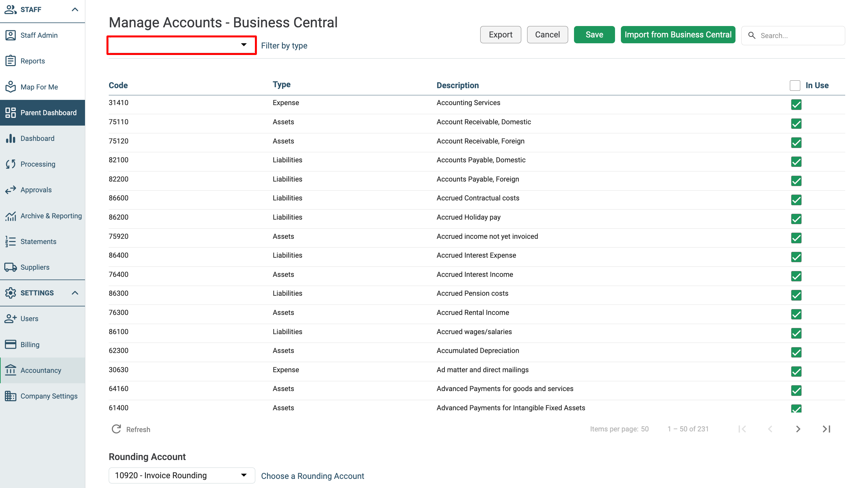The height and width of the screenshot is (488, 868).
Task: Click the Cancel button
Action: point(547,34)
